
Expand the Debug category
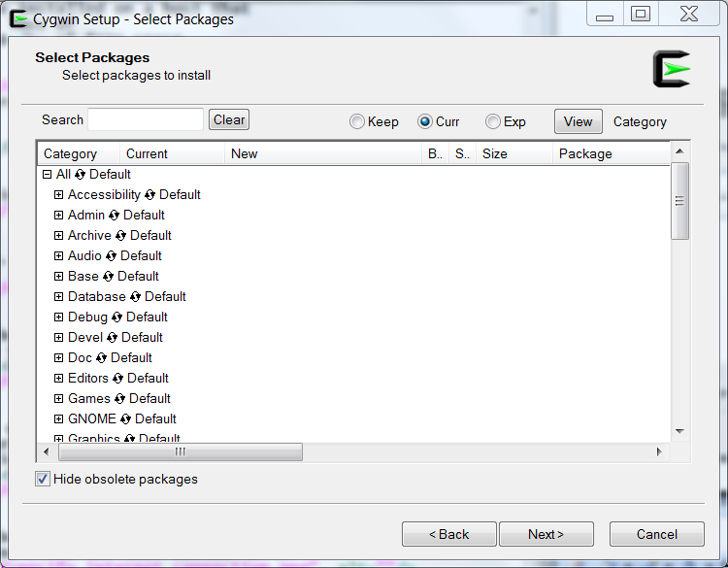pyautogui.click(x=58, y=317)
